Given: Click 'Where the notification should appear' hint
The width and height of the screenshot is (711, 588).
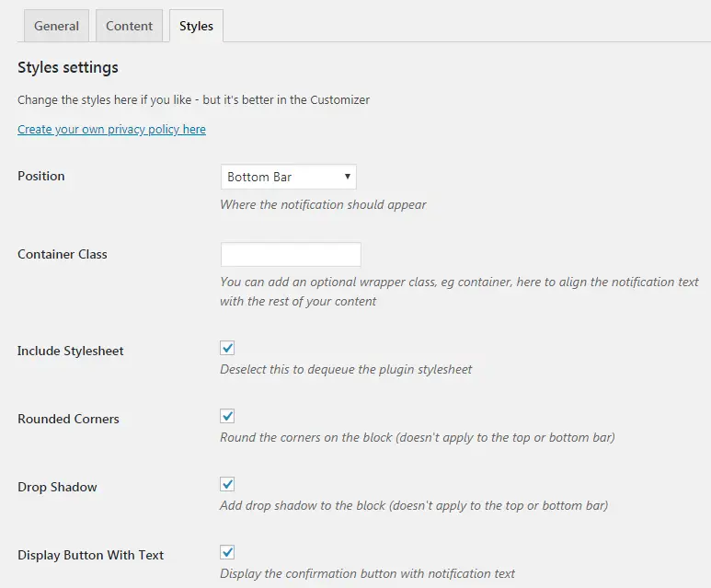Looking at the screenshot, I should (323, 204).
